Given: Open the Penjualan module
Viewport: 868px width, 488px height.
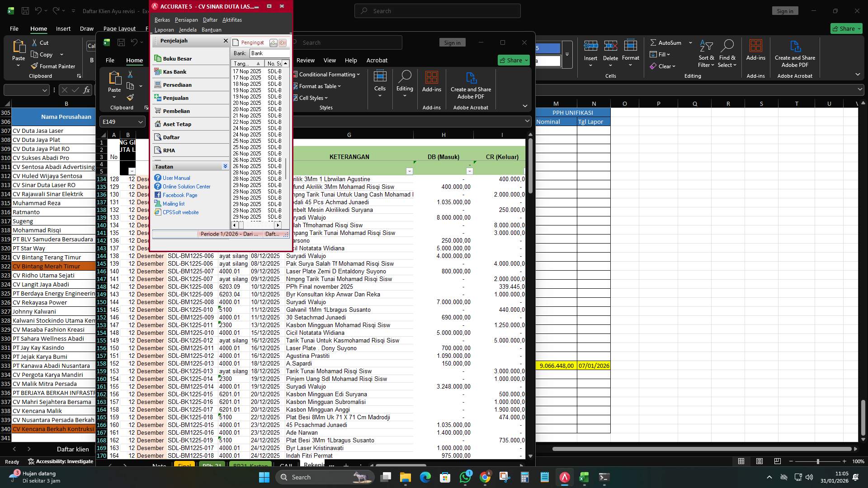Looking at the screenshot, I should pos(175,98).
